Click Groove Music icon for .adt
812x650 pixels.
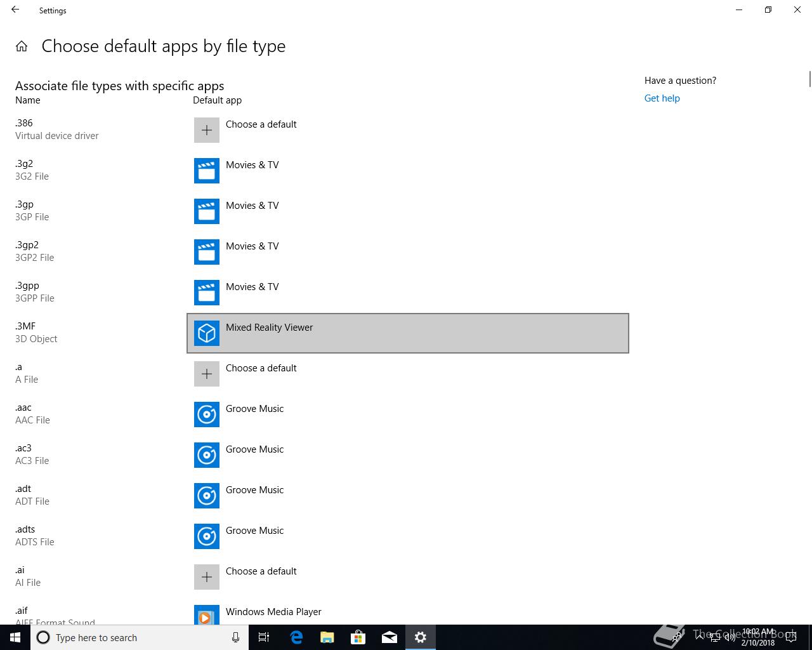[x=207, y=496]
